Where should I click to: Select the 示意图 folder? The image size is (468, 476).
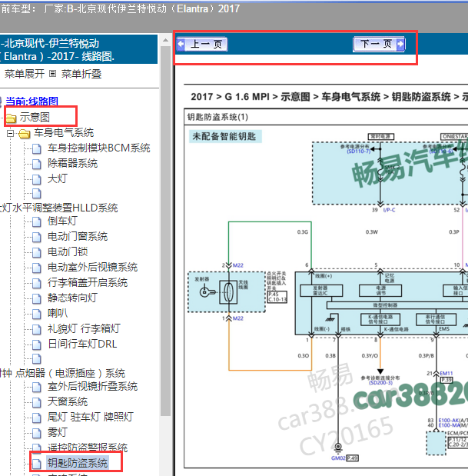click(x=35, y=117)
